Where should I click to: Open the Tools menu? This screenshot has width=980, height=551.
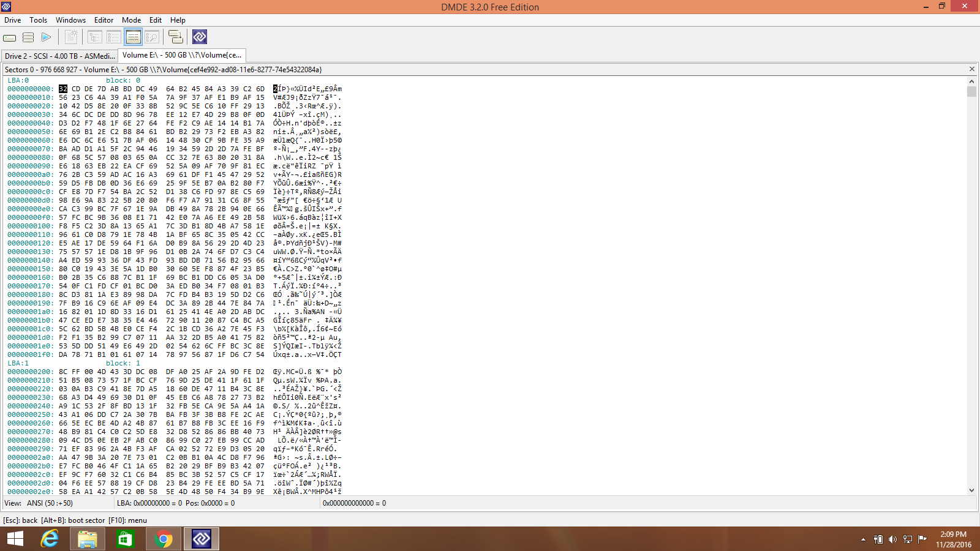pyautogui.click(x=38, y=20)
